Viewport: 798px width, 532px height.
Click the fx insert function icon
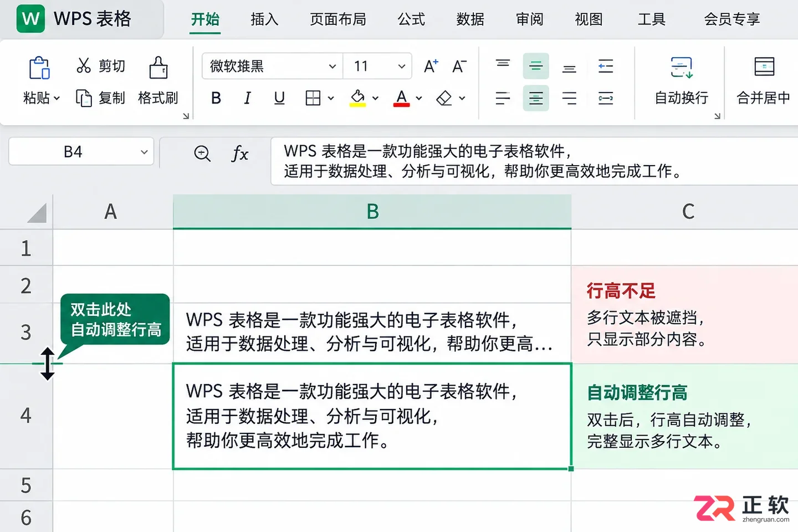(240, 153)
